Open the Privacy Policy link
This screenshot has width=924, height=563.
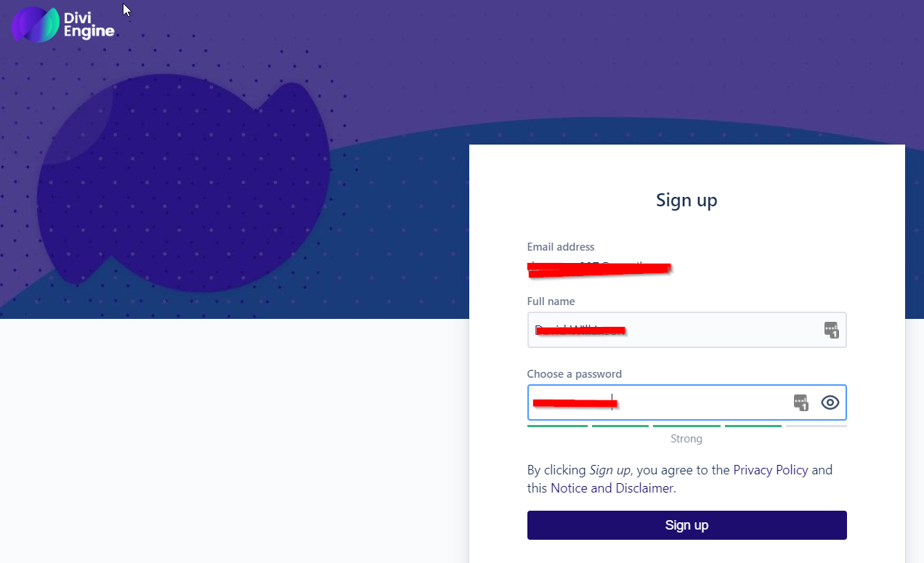coord(770,470)
